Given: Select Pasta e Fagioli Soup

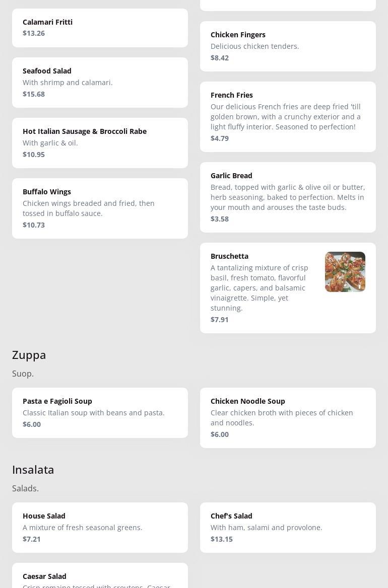Looking at the screenshot, I should point(100,412).
